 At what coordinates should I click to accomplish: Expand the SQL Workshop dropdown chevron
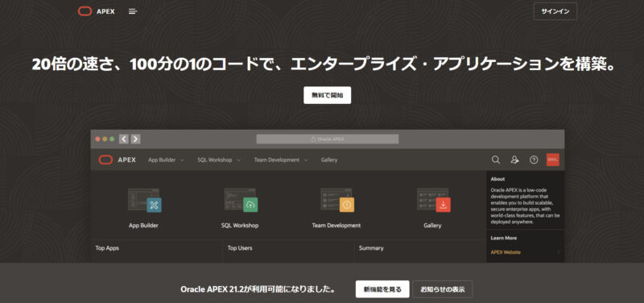coord(238,160)
